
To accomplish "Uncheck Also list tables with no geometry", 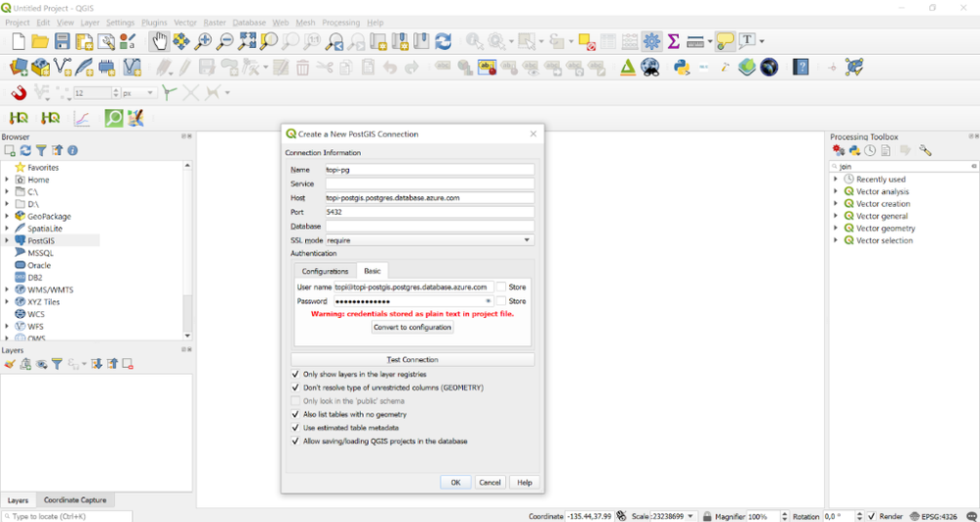I will (x=295, y=414).
